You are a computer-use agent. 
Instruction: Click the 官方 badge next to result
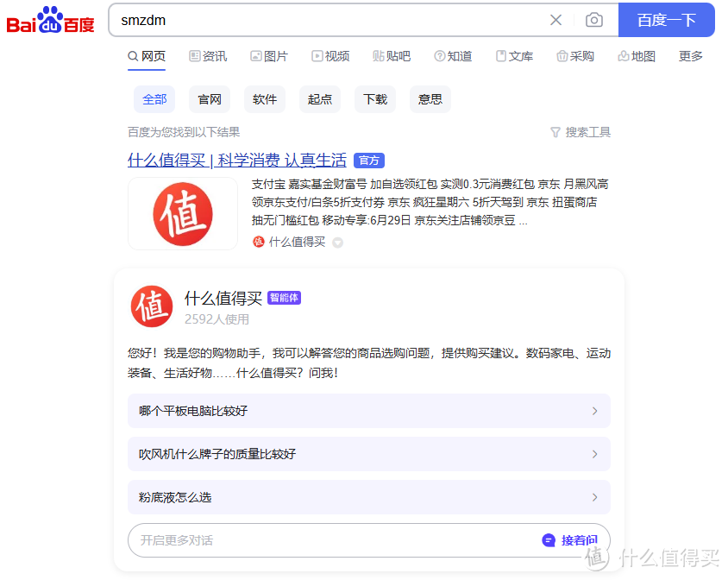[369, 161]
